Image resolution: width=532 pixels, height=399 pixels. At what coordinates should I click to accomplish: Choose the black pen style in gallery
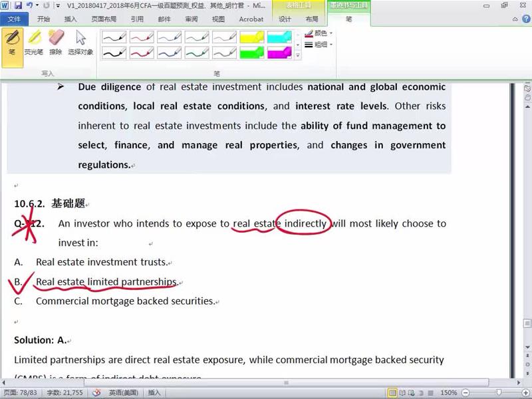click(114, 37)
